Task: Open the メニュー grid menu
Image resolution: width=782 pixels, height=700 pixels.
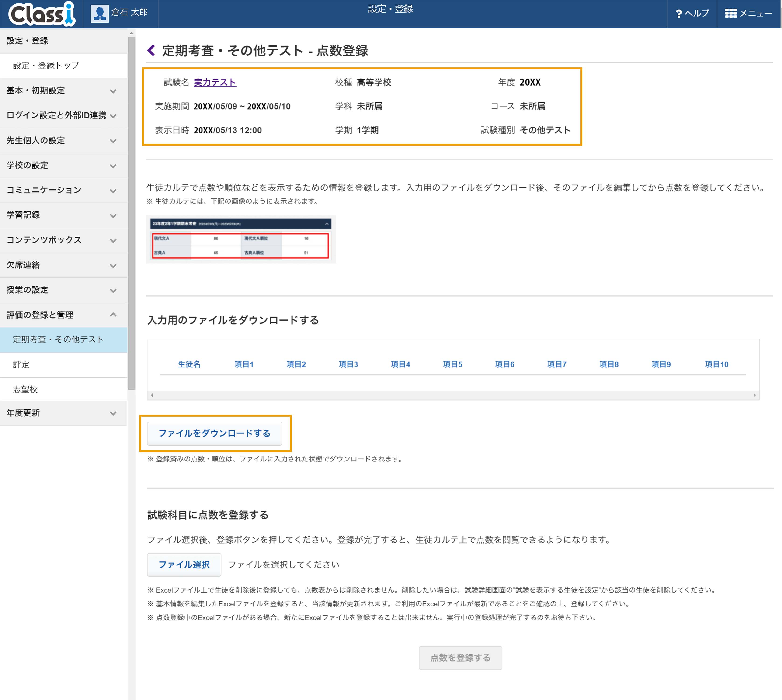Action: point(748,14)
